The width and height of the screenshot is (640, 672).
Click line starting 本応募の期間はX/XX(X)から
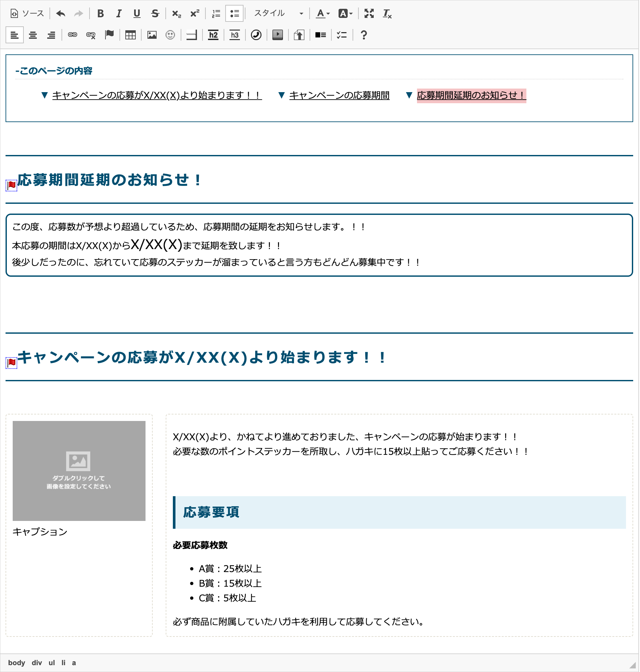tap(147, 245)
